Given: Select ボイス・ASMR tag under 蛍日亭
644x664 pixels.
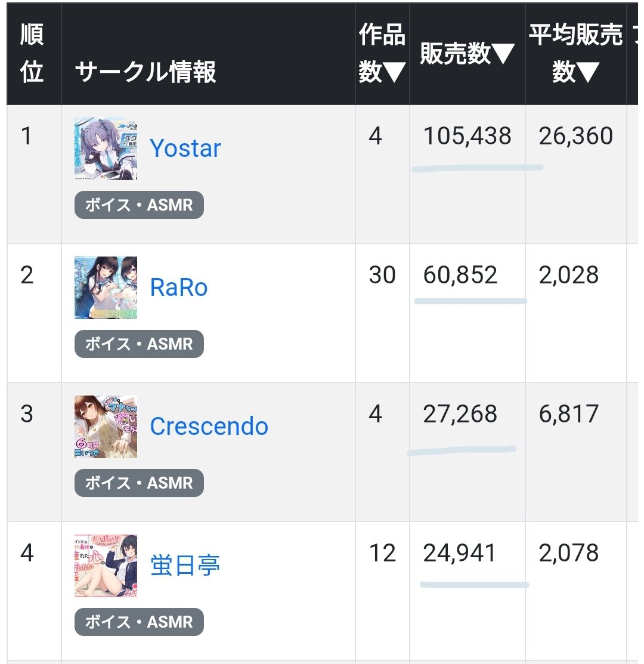Looking at the screenshot, I should (139, 622).
